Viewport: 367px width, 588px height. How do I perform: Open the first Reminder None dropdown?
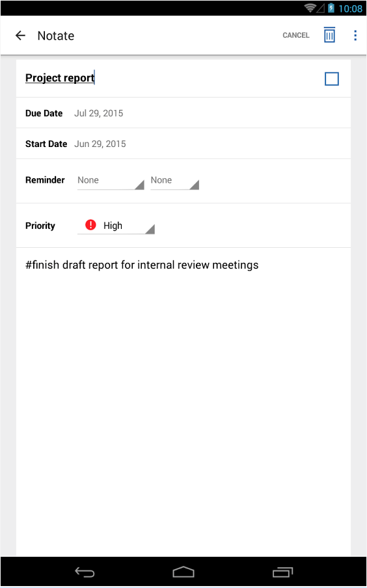111,181
